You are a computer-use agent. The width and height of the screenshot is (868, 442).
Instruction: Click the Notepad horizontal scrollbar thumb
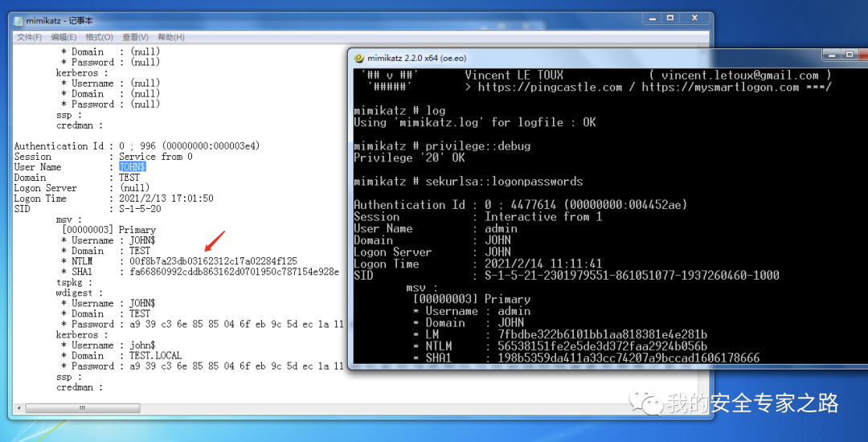[x=82, y=407]
